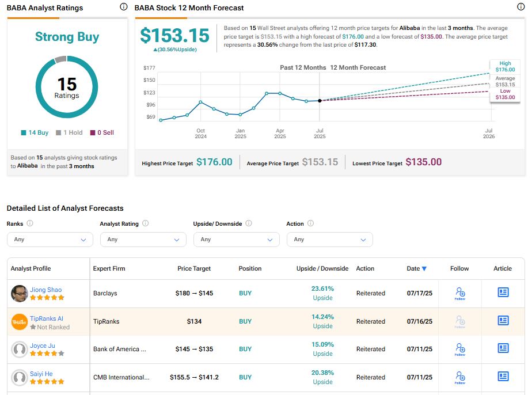Viewport: 532px width, 395px height.
Task: Sort the table by Date column
Action: 416,268
